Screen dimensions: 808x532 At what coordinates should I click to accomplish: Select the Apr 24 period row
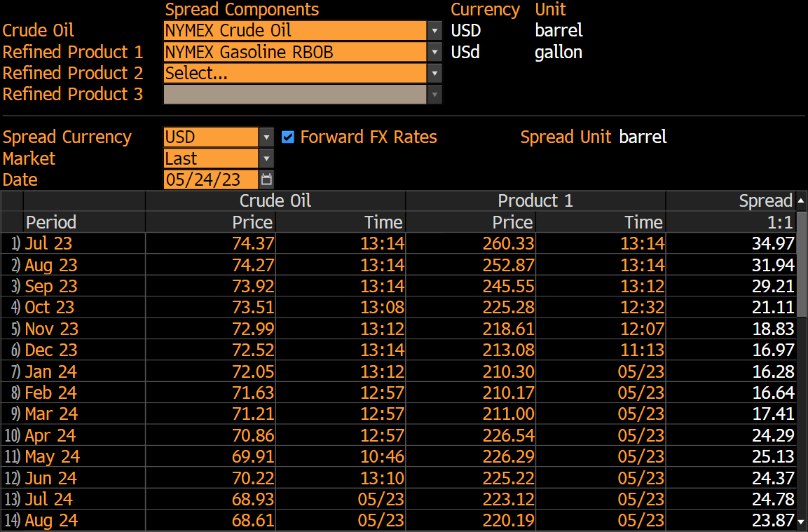click(398, 435)
